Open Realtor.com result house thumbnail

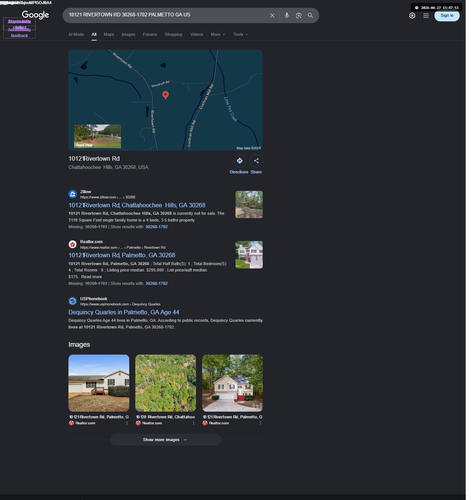[249, 255]
